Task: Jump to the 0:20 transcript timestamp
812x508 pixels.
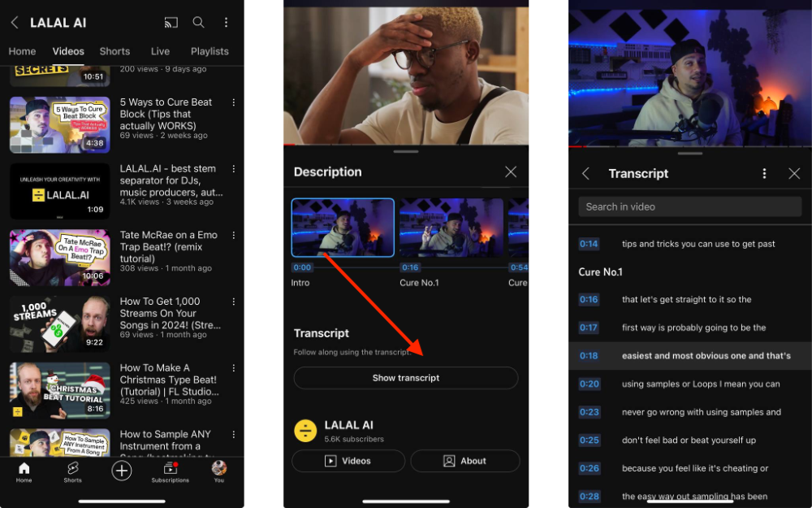Action: pyautogui.click(x=589, y=384)
